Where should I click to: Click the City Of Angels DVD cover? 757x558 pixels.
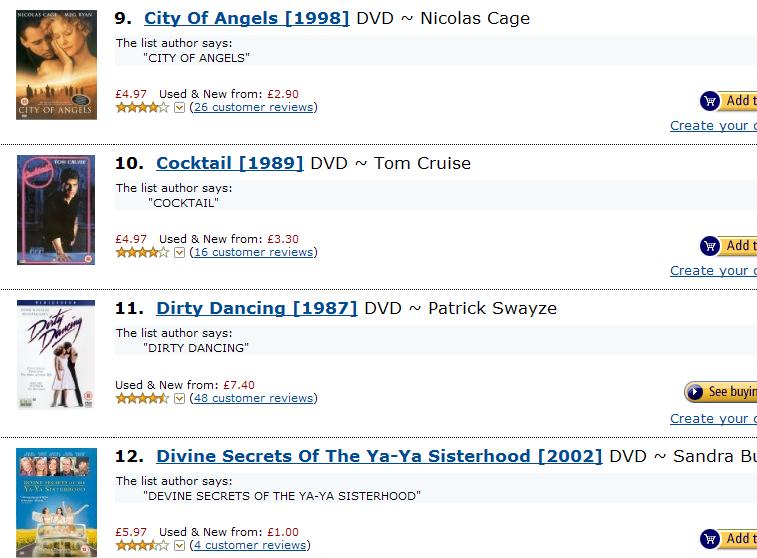pyautogui.click(x=56, y=65)
